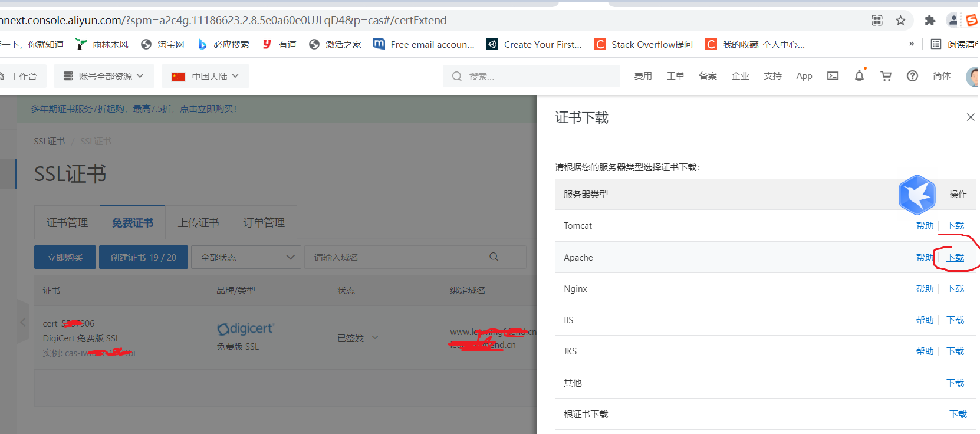Click the 创建证书 19 / 20 button
980x434 pixels.
[143, 257]
